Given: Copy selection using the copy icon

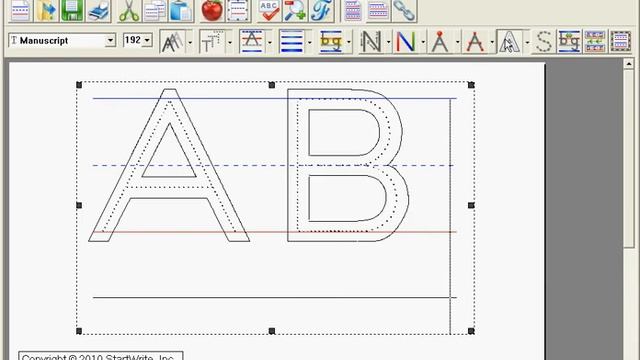Looking at the screenshot, I should (x=155, y=10).
